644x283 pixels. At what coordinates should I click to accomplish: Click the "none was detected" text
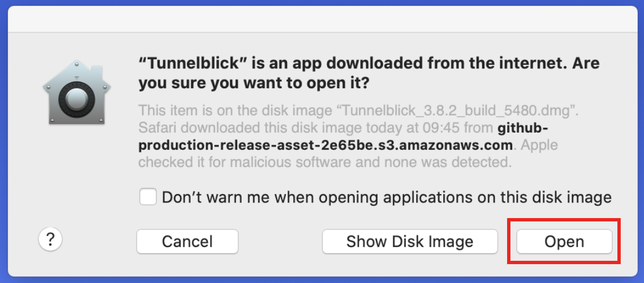[x=449, y=163]
